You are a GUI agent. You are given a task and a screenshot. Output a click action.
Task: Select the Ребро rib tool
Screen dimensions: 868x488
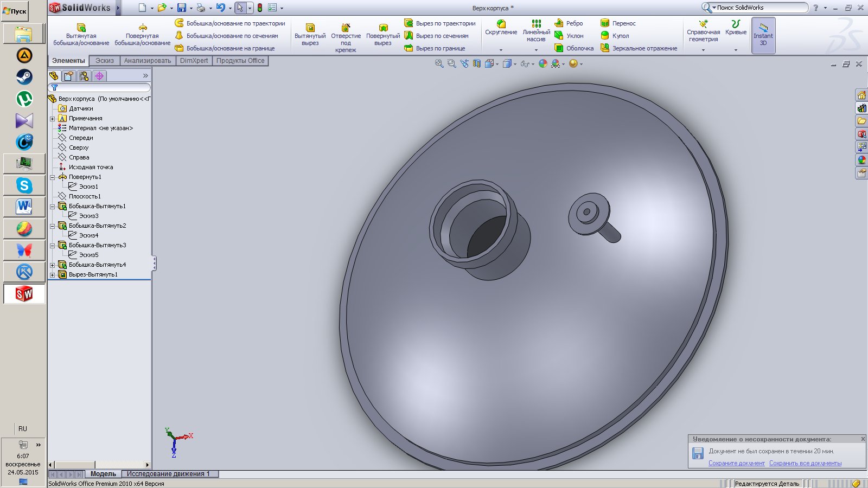(x=569, y=23)
